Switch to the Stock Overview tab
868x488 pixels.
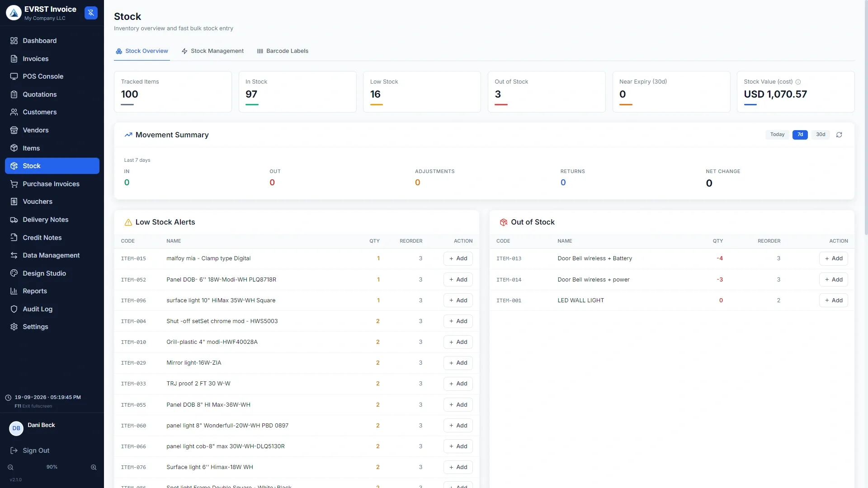tap(142, 51)
